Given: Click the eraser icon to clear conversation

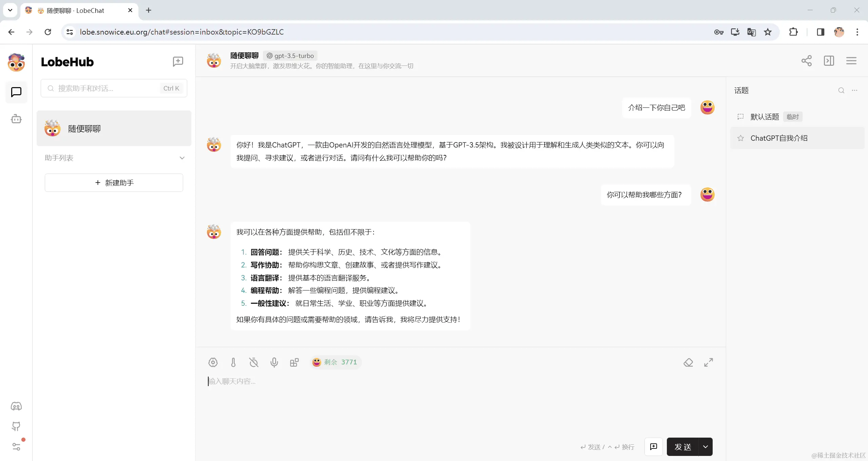Looking at the screenshot, I should click(688, 362).
